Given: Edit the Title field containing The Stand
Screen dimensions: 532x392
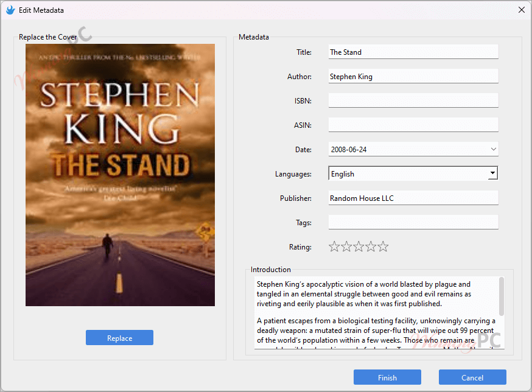Looking at the screenshot, I should (413, 52).
